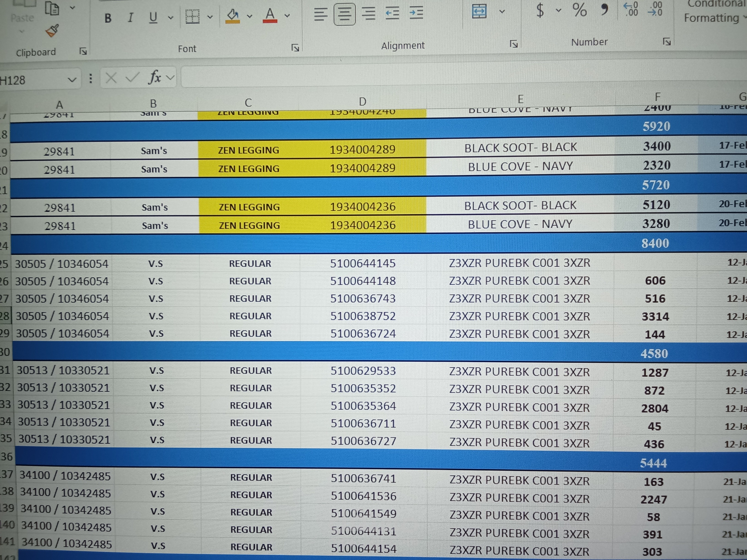The height and width of the screenshot is (560, 747).
Task: Toggle Italic formatting
Action: pyautogui.click(x=130, y=17)
